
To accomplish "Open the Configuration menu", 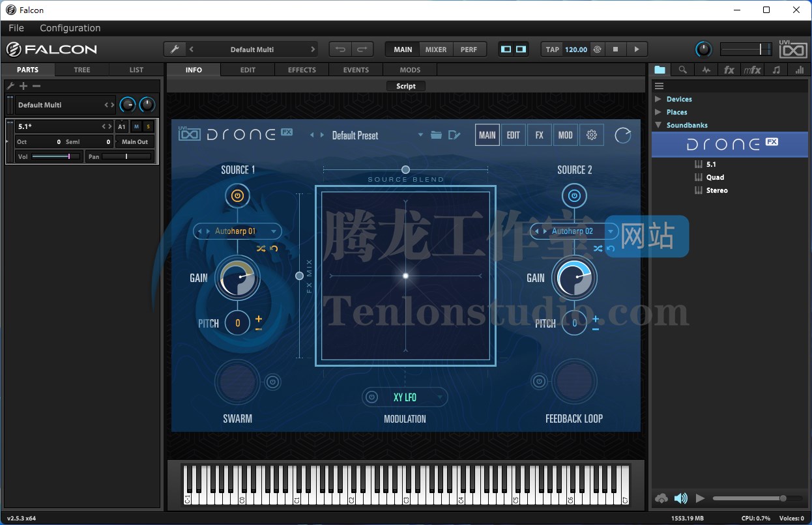I will [70, 28].
